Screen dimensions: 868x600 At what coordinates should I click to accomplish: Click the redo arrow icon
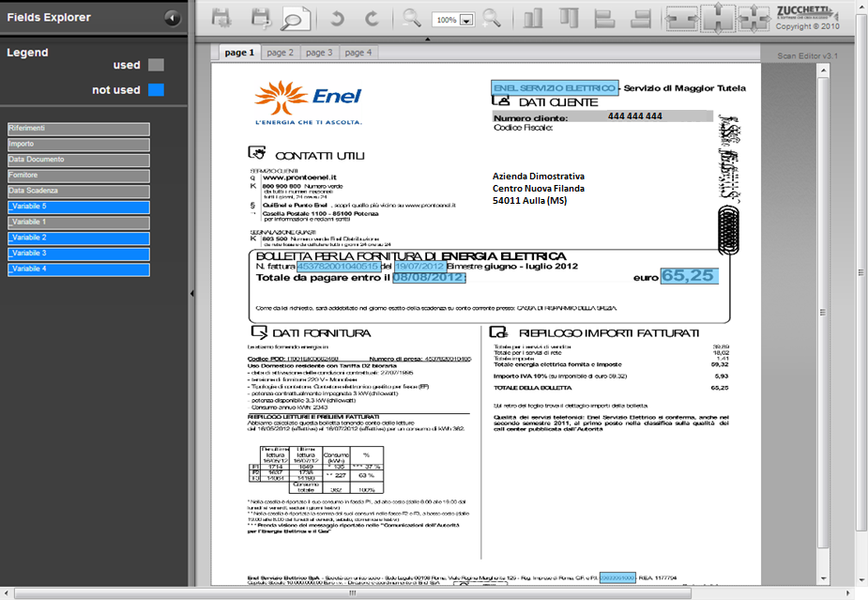pyautogui.click(x=372, y=18)
